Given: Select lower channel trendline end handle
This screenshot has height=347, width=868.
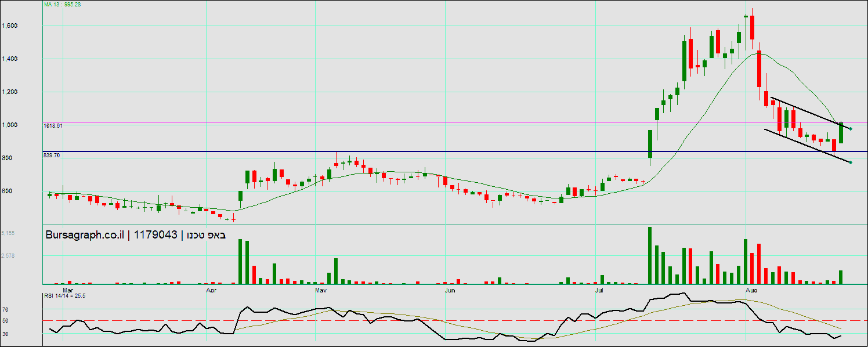Looking at the screenshot, I should (x=851, y=162).
